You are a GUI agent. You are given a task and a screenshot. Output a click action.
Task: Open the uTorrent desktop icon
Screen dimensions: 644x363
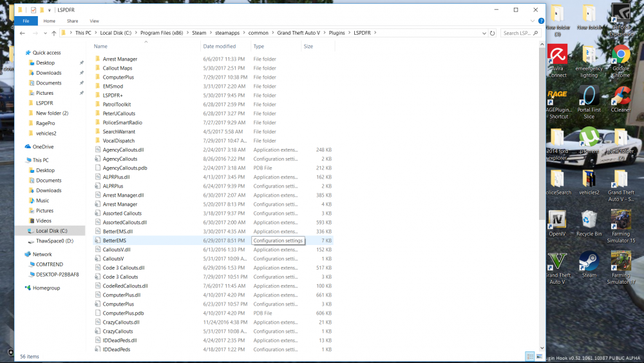point(589,140)
